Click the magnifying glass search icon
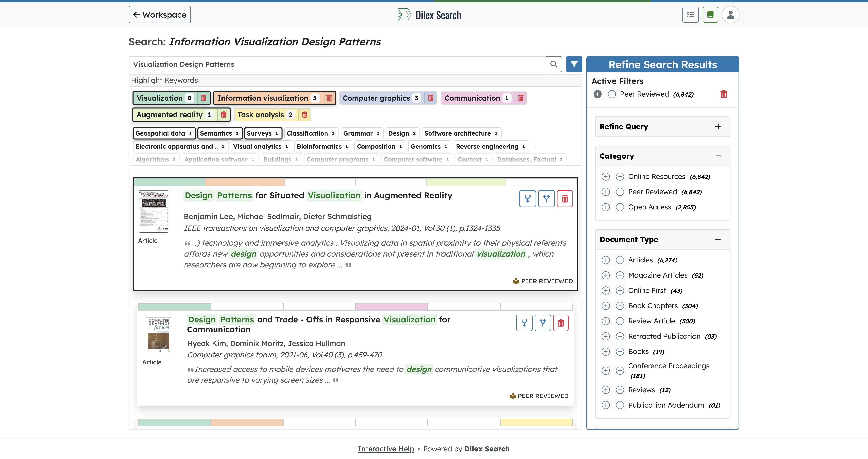 (554, 64)
